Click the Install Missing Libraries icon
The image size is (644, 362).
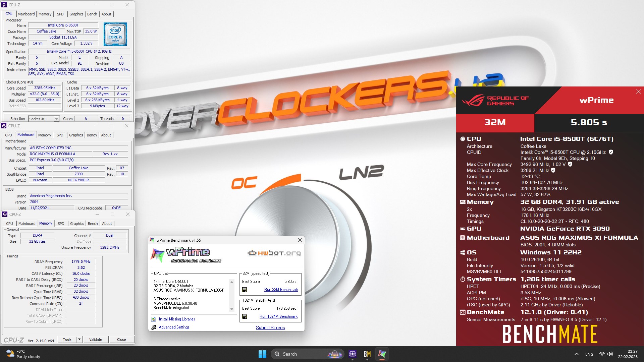click(x=154, y=319)
